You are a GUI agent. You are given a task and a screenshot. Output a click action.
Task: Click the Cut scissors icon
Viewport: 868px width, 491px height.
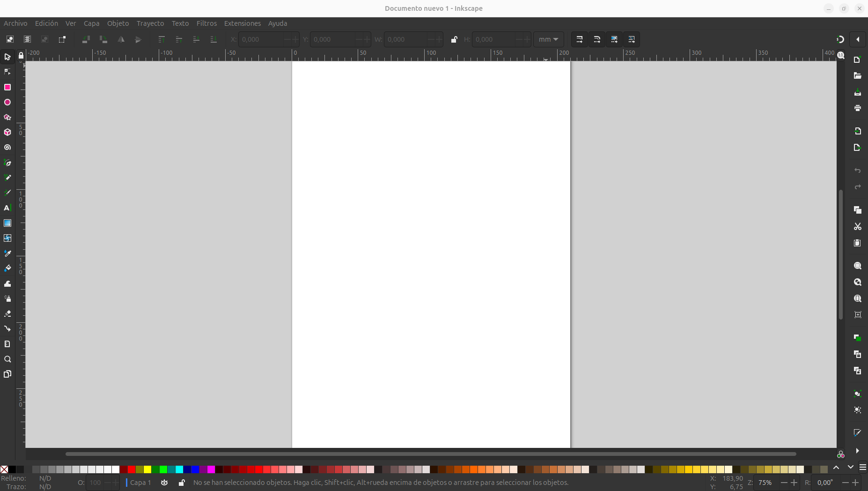click(858, 227)
